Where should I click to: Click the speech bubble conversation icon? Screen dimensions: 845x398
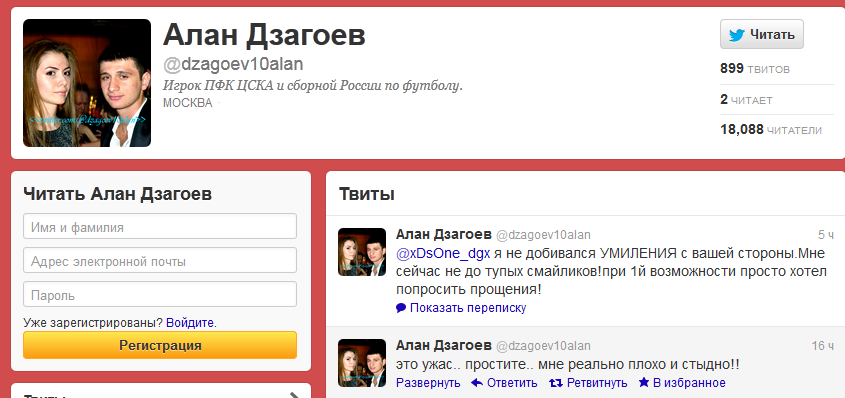coord(401,309)
